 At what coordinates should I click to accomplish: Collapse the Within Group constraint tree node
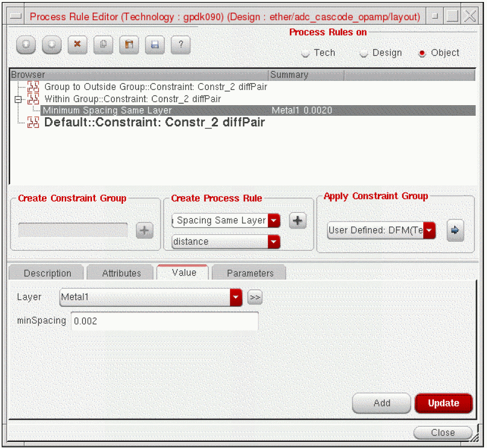tap(18, 100)
